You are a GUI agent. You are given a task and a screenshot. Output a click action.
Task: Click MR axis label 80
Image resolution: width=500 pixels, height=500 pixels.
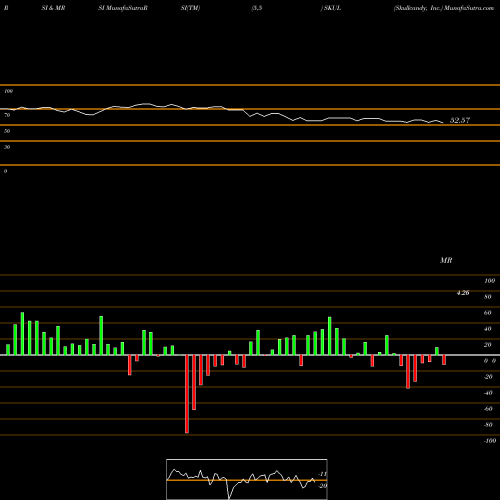point(488,297)
